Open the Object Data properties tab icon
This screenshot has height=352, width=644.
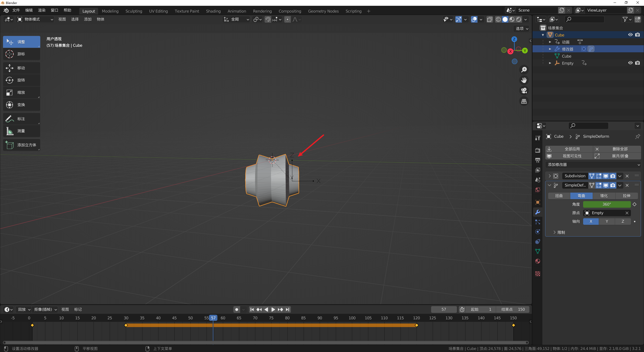point(538,251)
